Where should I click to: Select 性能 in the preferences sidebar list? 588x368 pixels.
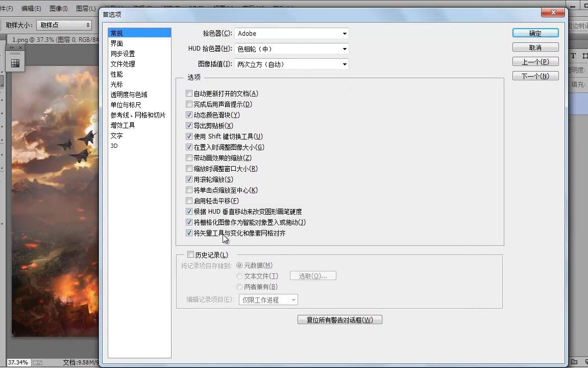(116, 74)
